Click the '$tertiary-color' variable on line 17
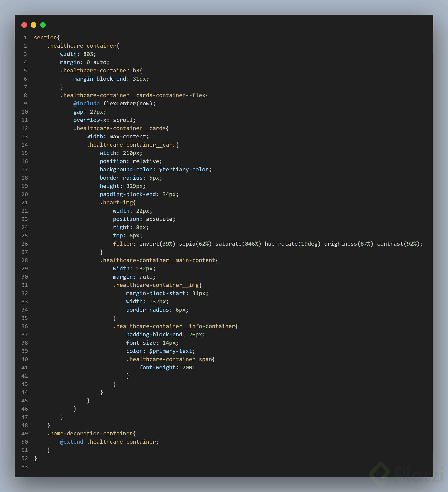Viewport: 448px width, 492px height. point(185,169)
